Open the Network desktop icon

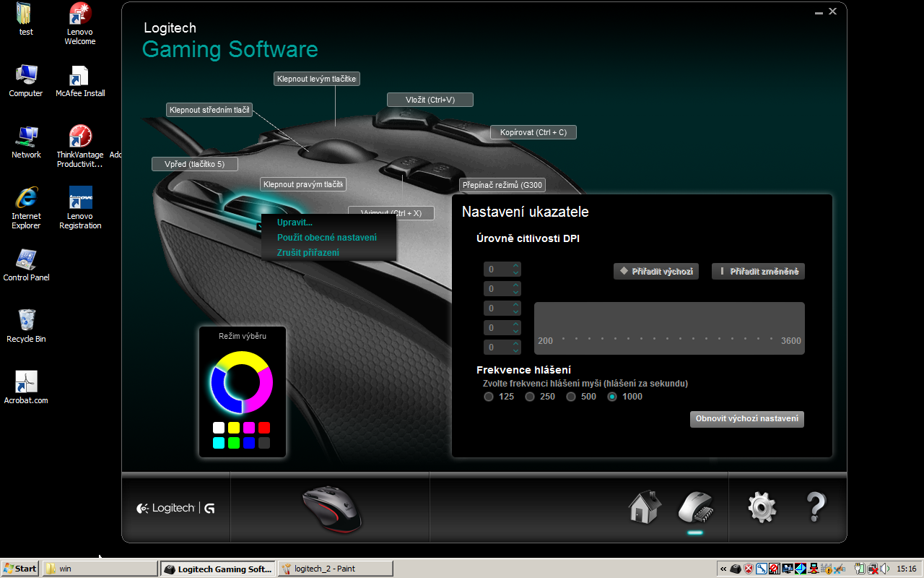(26, 142)
